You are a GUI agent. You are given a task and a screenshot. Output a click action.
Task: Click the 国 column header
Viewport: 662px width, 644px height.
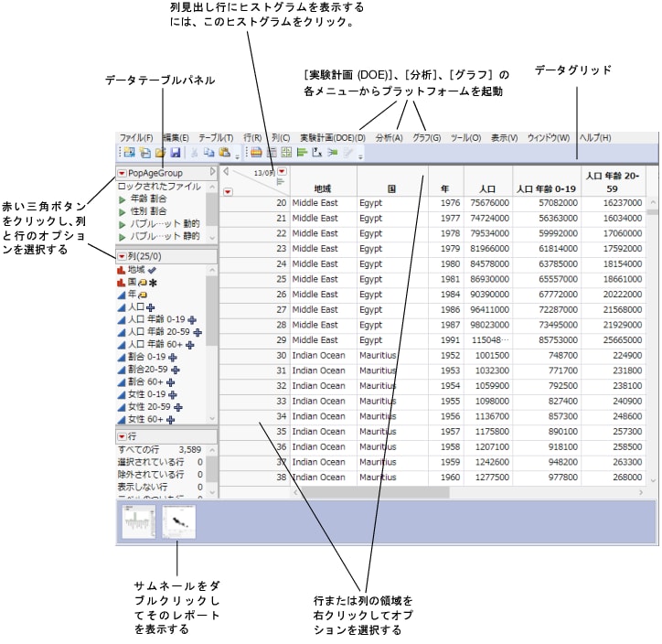pos(390,189)
